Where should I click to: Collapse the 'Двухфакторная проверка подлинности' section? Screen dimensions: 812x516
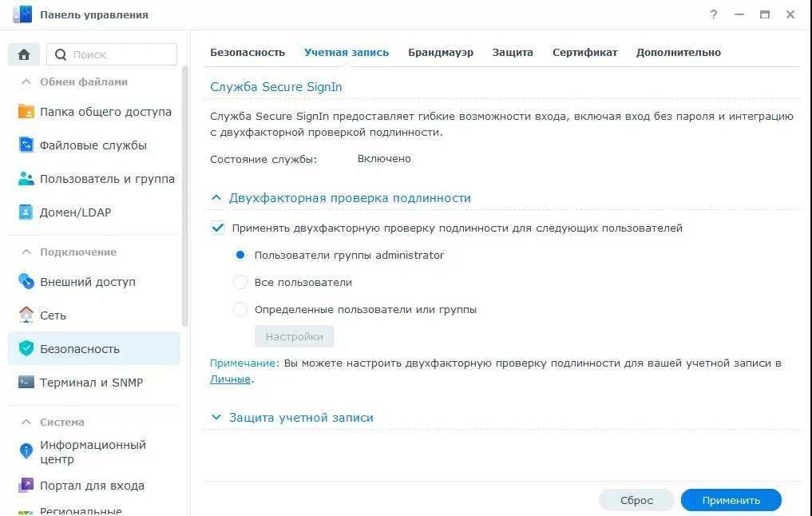click(x=216, y=197)
